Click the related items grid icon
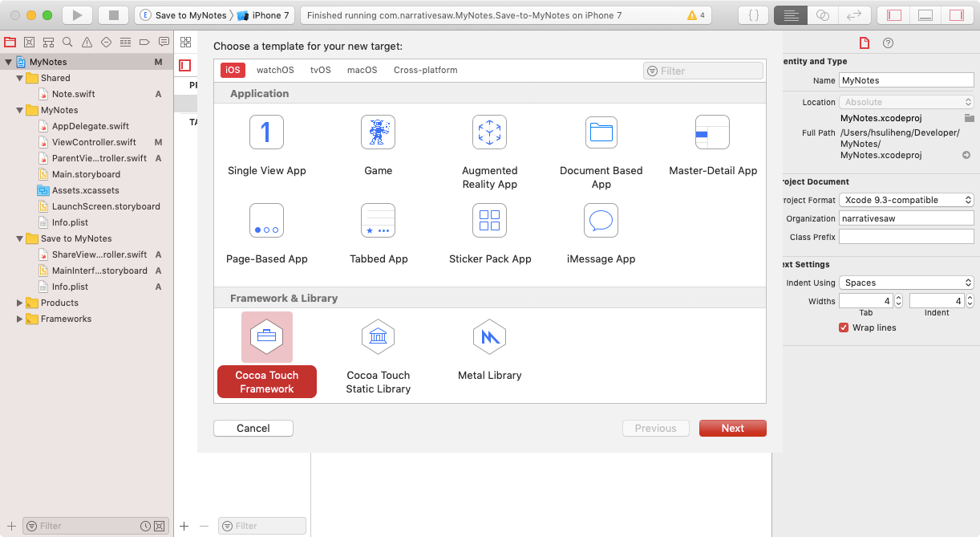 [x=185, y=42]
